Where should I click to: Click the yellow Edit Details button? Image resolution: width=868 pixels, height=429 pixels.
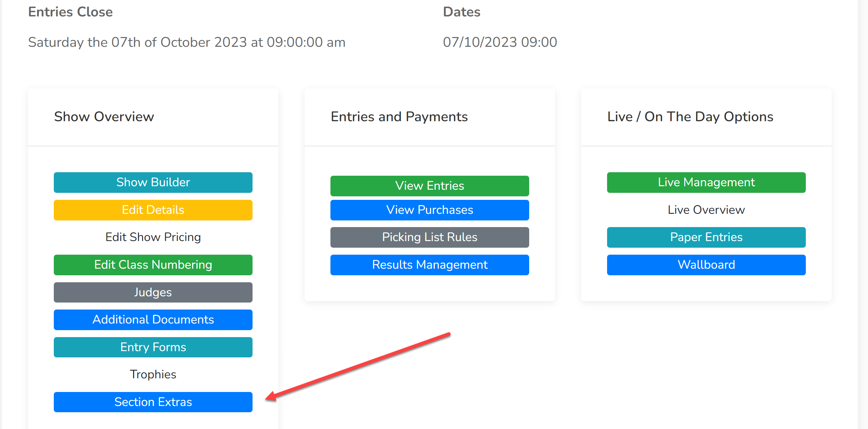pos(153,210)
